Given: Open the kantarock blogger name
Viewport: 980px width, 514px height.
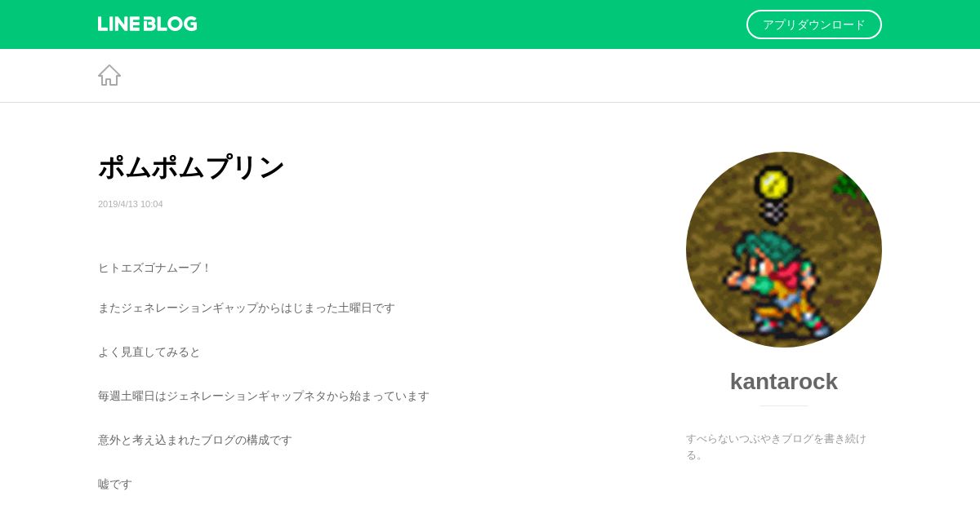Looking at the screenshot, I should point(784,381).
